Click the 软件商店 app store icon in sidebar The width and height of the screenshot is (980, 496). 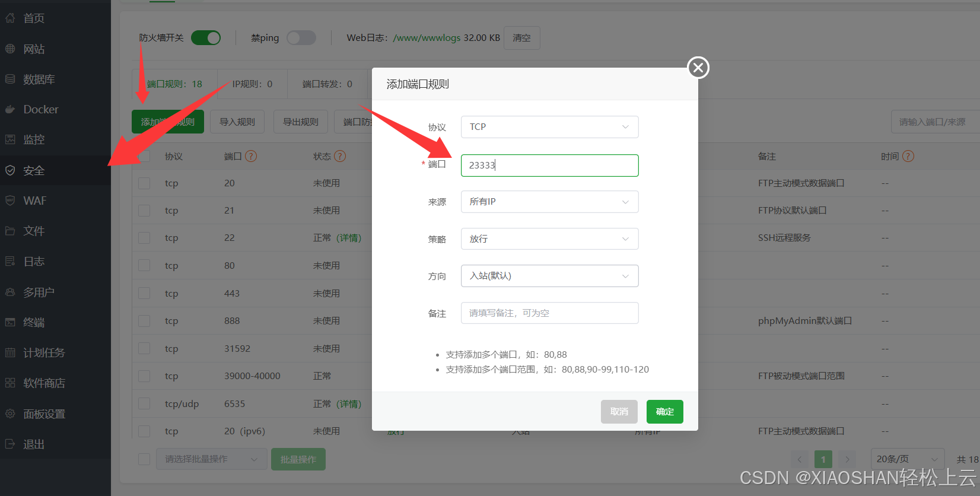click(x=10, y=383)
